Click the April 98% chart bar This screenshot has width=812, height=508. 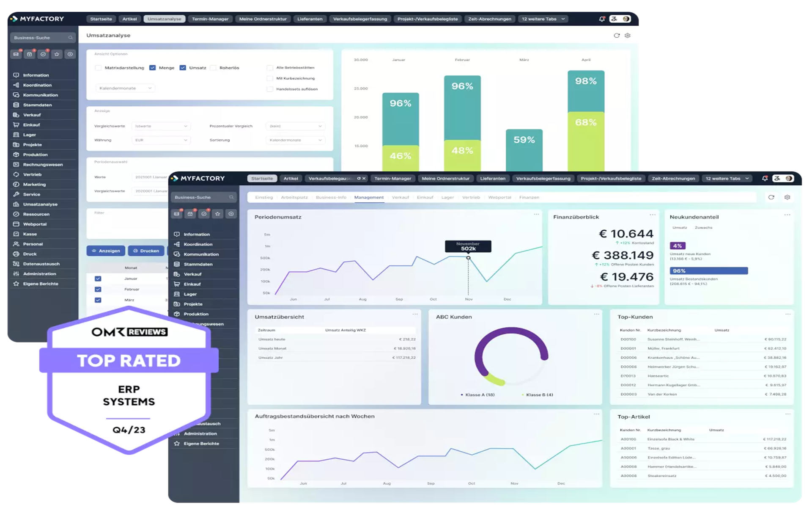point(586,91)
